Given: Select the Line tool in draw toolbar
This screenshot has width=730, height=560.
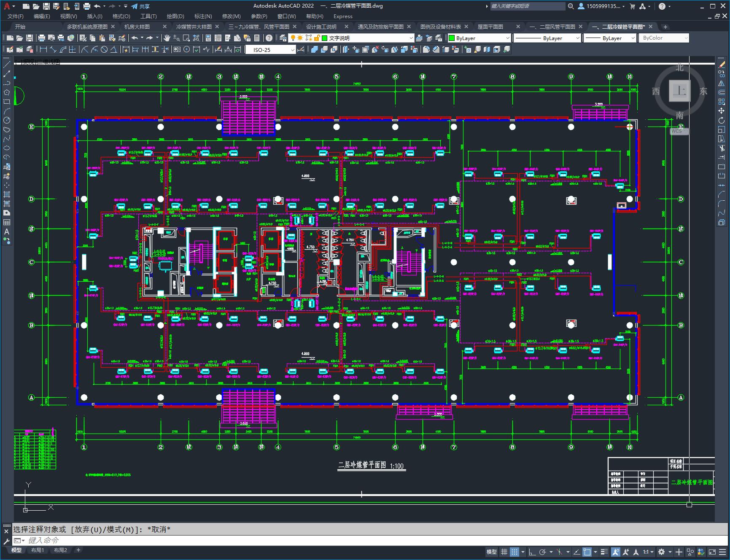Looking at the screenshot, I should pyautogui.click(x=6, y=65).
